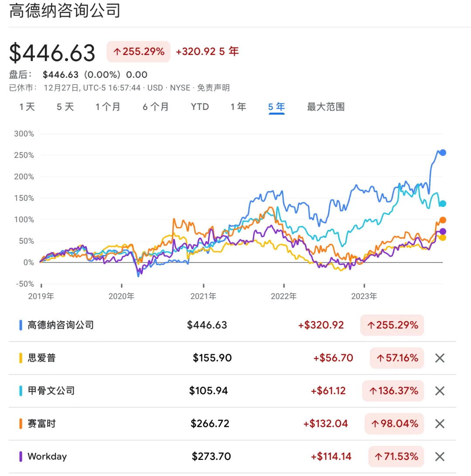
Task: Open the 高德纳咨询公司 stock row
Action: [x=61, y=325]
